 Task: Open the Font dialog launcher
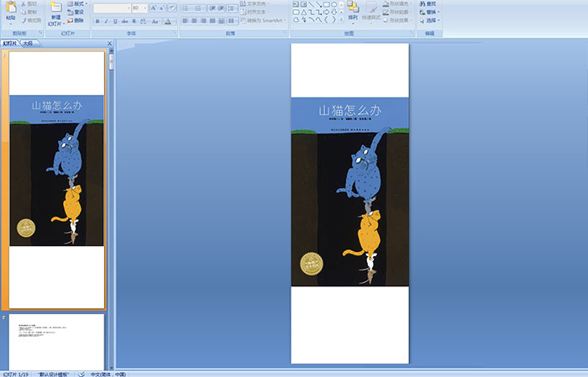tap(175, 33)
